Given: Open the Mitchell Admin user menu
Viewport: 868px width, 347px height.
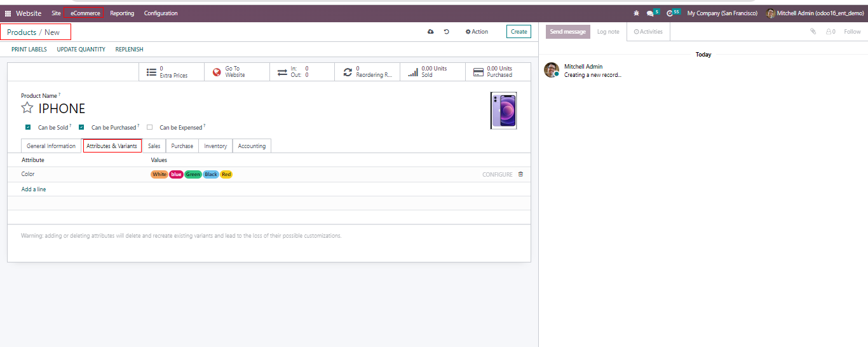Looking at the screenshot, I should (x=815, y=13).
